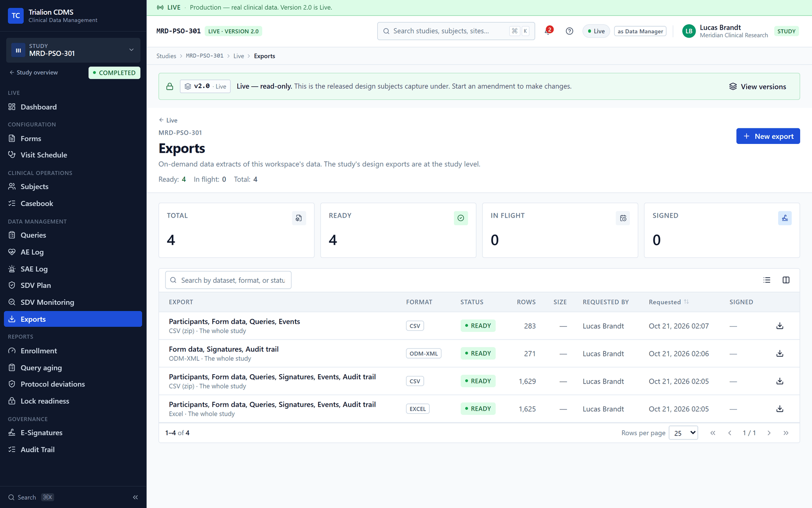Click the back to Live link
The width and height of the screenshot is (812, 508).
(x=168, y=120)
